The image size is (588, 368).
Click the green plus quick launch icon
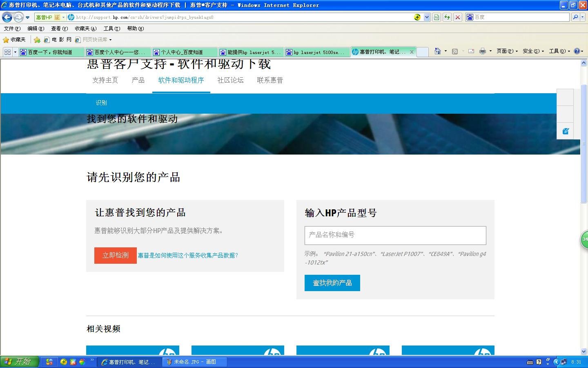(x=64, y=362)
